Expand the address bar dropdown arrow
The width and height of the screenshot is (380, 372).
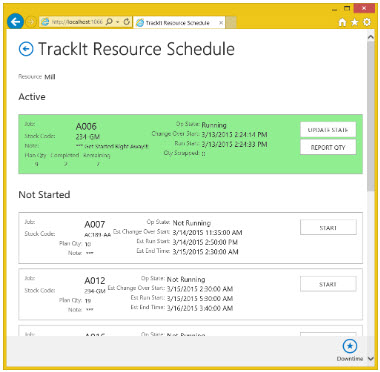pos(118,22)
